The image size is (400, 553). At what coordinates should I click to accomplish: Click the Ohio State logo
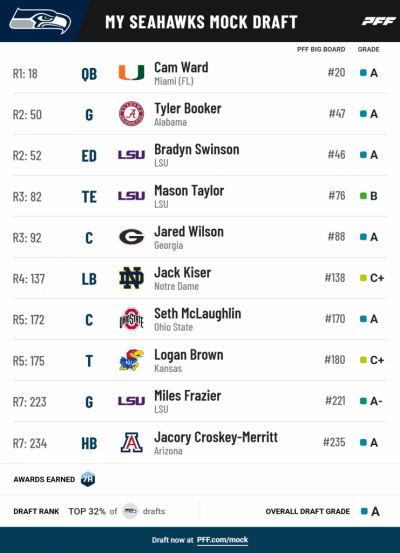click(x=131, y=319)
